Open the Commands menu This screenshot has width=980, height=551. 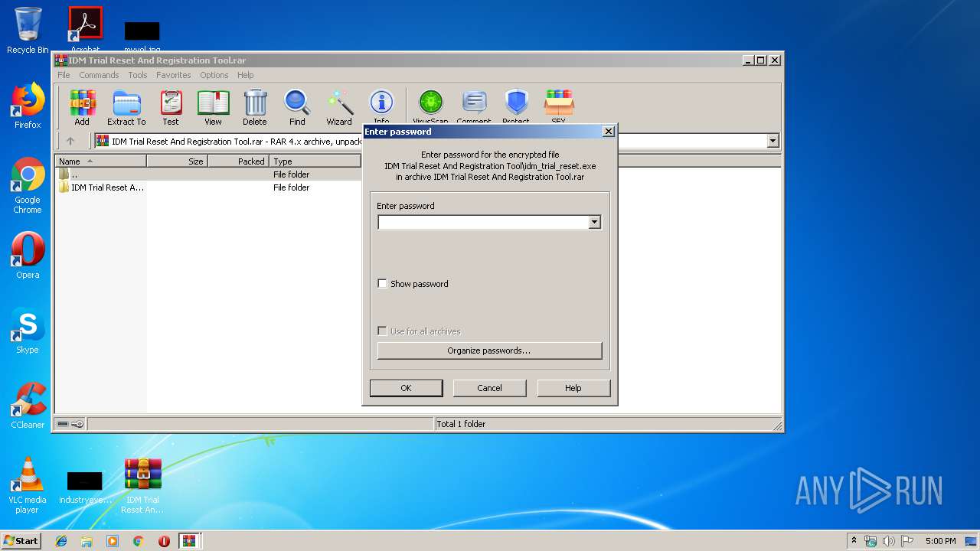click(99, 75)
